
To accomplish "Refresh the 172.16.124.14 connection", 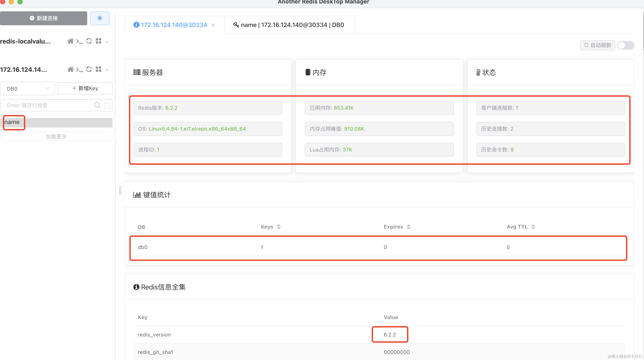I will coord(89,69).
